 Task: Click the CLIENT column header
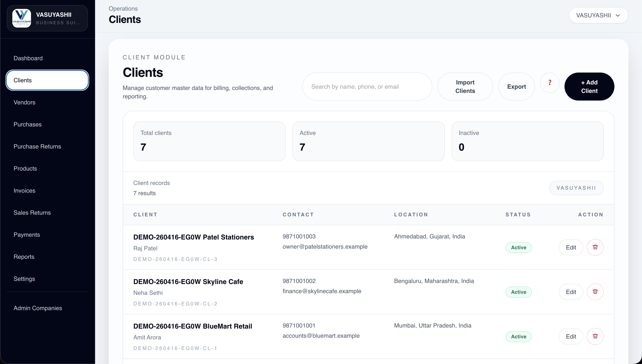click(x=145, y=214)
